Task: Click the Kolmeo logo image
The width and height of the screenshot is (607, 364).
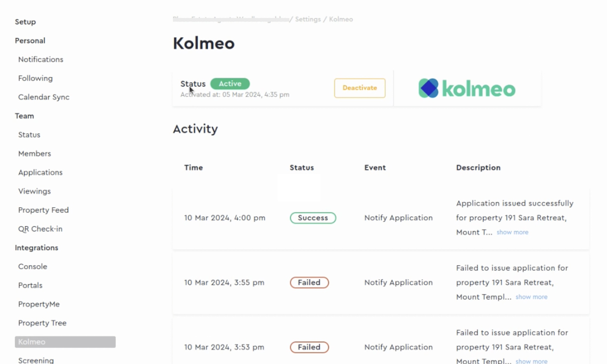Action: pos(467,88)
